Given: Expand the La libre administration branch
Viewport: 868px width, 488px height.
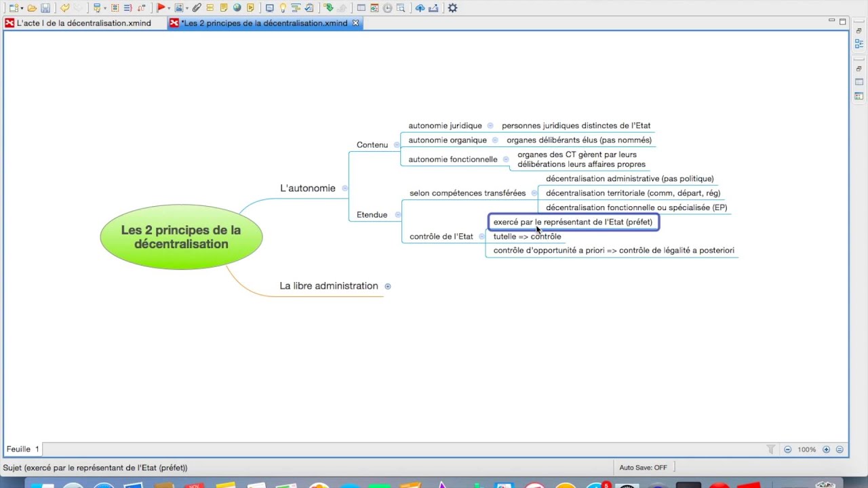Looking at the screenshot, I should [388, 286].
